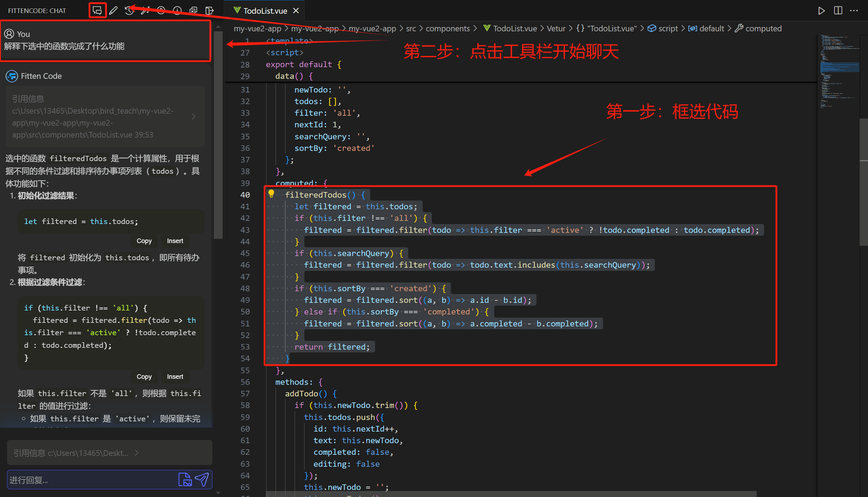Image resolution: width=868 pixels, height=497 pixels.
Task: Click the editor vertical scrollbar
Action: (864, 182)
